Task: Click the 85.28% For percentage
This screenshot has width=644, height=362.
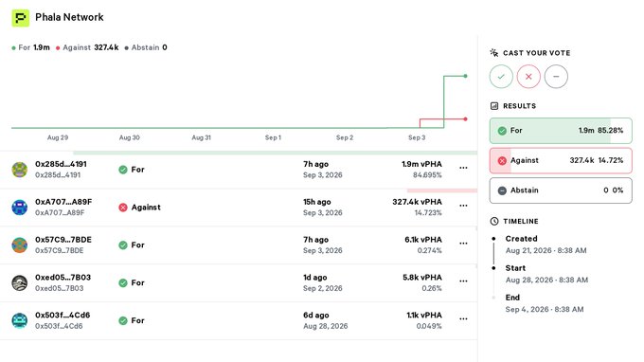Action: 610,131
